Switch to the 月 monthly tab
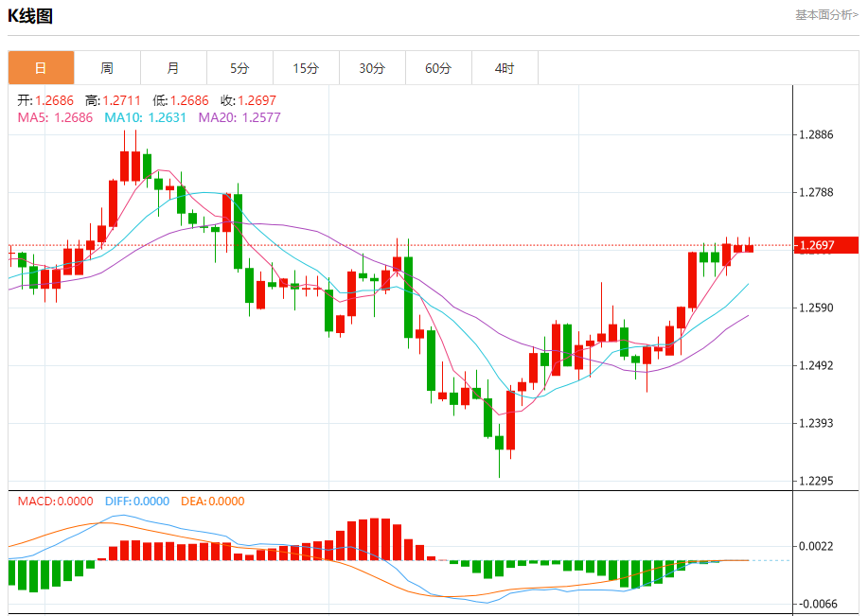The height and width of the screenshot is (616, 868). pyautogui.click(x=174, y=68)
